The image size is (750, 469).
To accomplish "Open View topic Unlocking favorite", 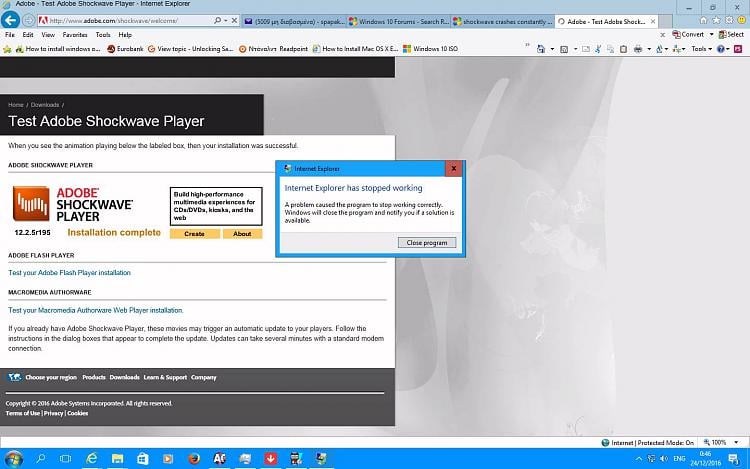I will coord(190,49).
